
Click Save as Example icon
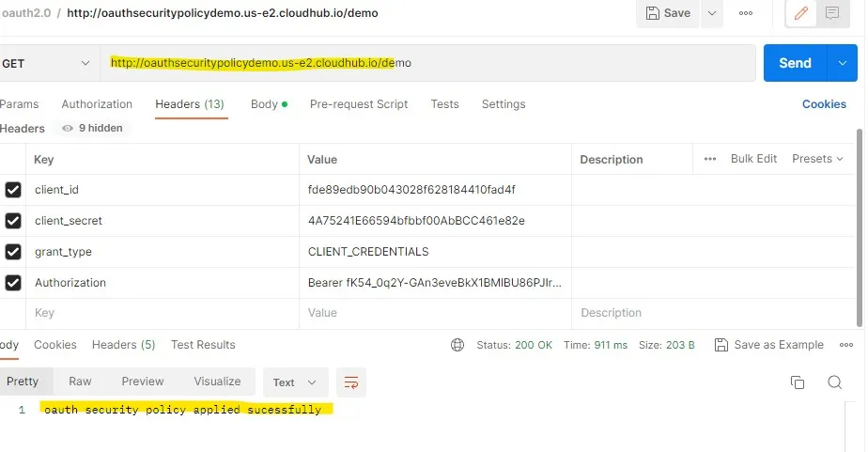tap(721, 345)
